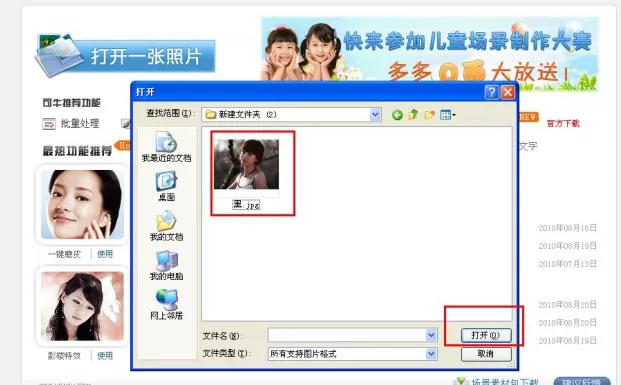This screenshot has height=385, width=621.
Task: Select 桌面 in places sidebar
Action: pos(166,186)
